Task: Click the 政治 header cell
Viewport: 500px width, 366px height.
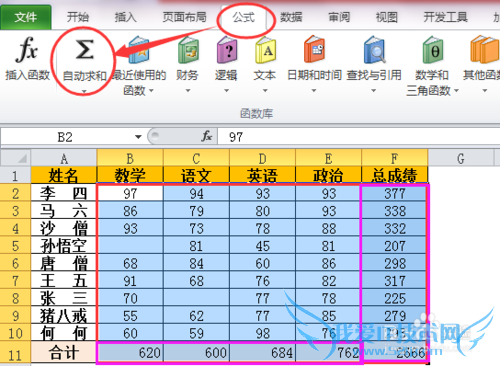Action: click(x=328, y=175)
